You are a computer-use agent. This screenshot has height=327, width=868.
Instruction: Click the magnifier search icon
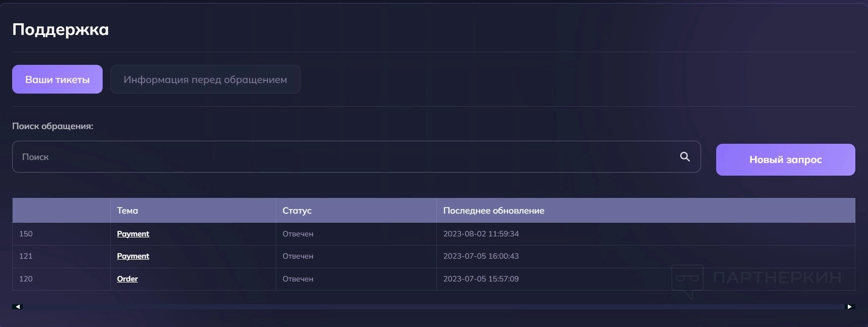tap(685, 157)
